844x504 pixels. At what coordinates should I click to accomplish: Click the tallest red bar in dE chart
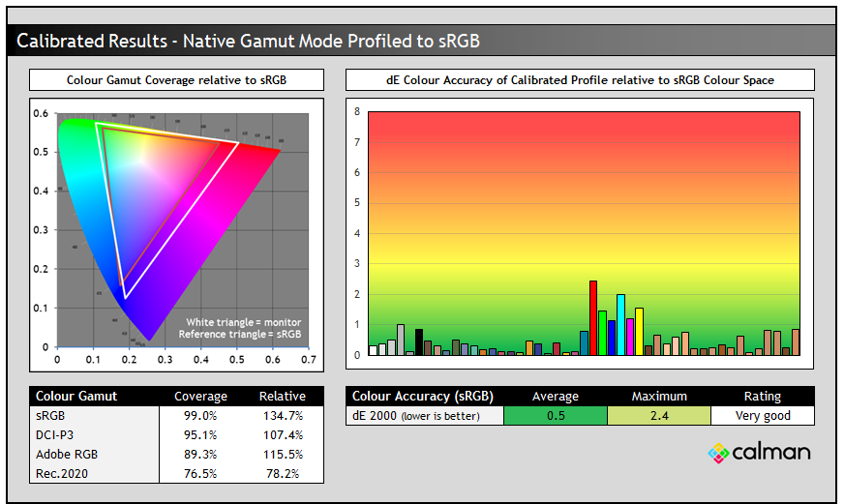tap(593, 318)
